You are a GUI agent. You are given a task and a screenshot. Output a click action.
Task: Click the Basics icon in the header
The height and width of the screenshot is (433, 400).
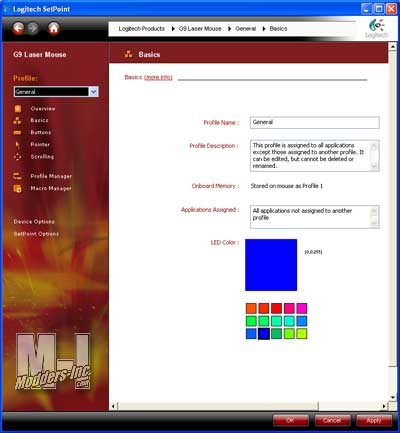click(128, 54)
